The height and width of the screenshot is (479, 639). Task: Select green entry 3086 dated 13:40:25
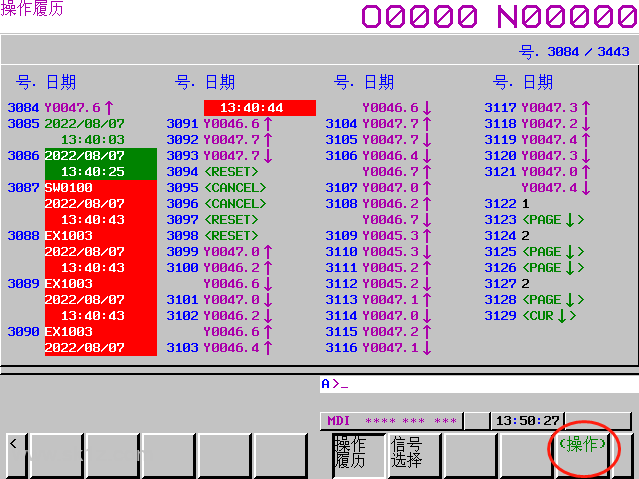click(x=82, y=163)
